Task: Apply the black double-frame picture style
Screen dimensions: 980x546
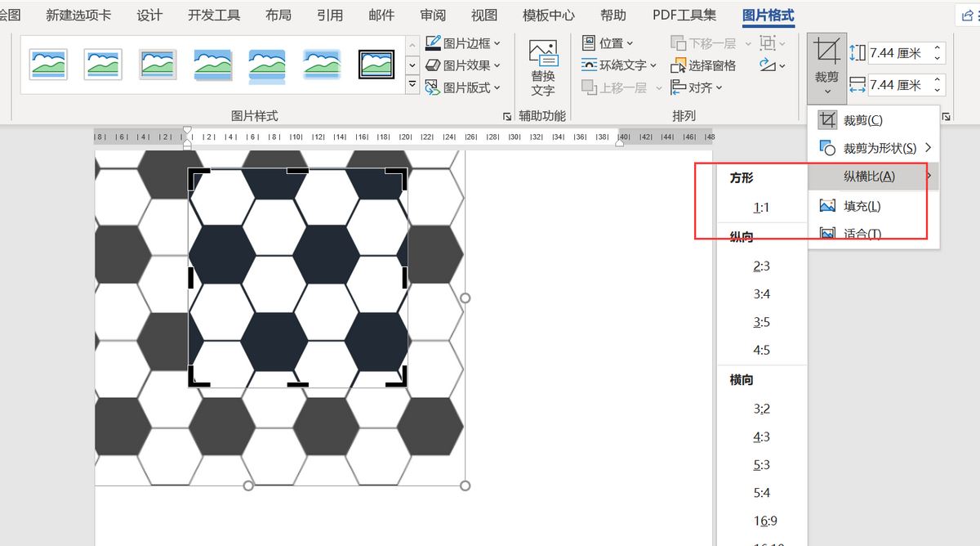Action: tap(376, 64)
